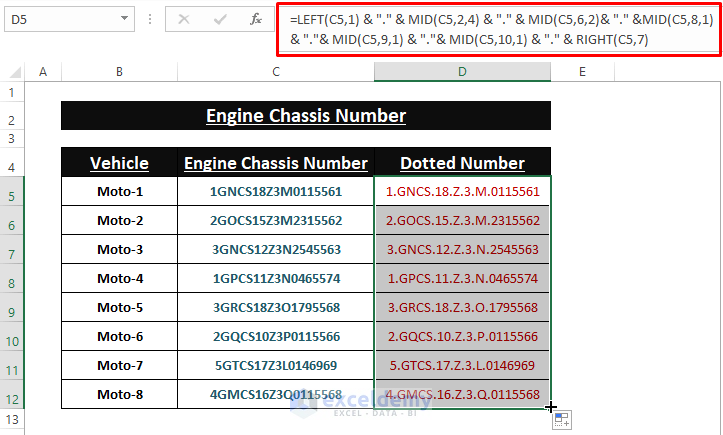Select column D header
The image size is (723, 435).
point(462,72)
